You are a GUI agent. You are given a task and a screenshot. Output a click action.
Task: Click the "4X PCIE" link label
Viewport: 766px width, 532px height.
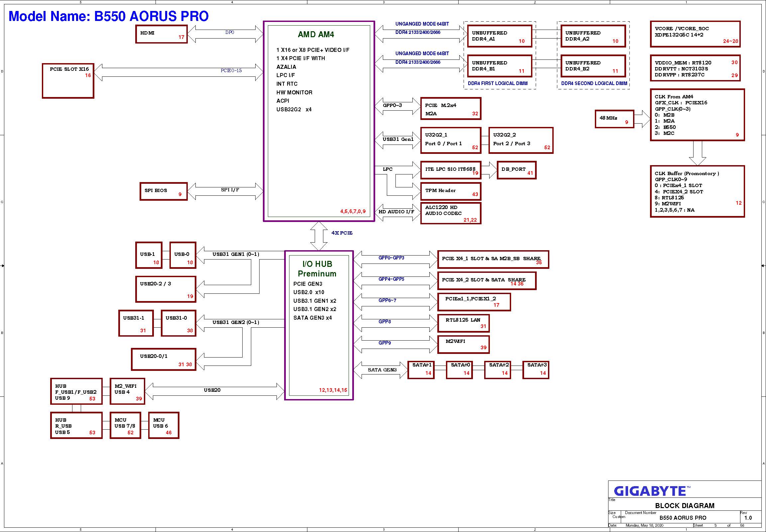342,233
